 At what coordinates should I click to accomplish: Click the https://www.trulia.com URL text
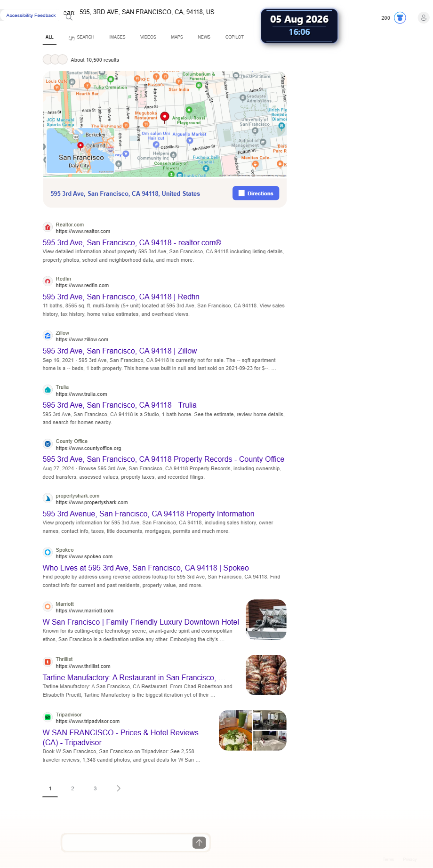pyautogui.click(x=81, y=394)
